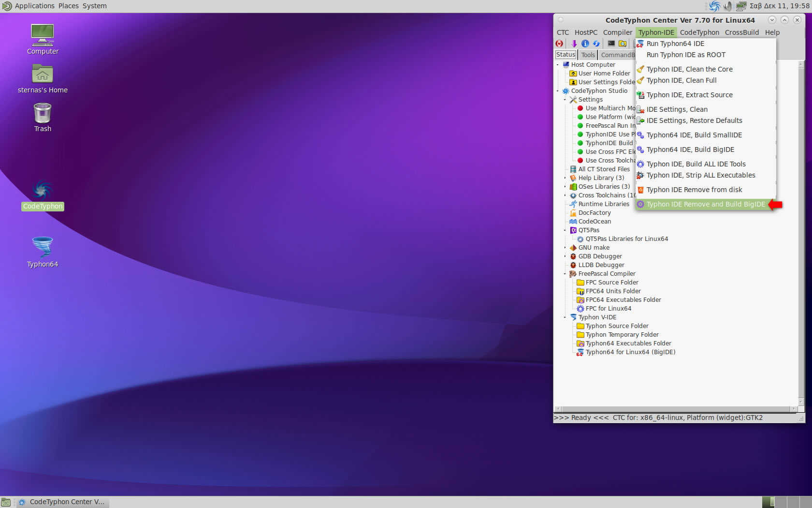Click the volume icon in system tray
Image resolution: width=812 pixels, height=508 pixels.
(727, 6)
